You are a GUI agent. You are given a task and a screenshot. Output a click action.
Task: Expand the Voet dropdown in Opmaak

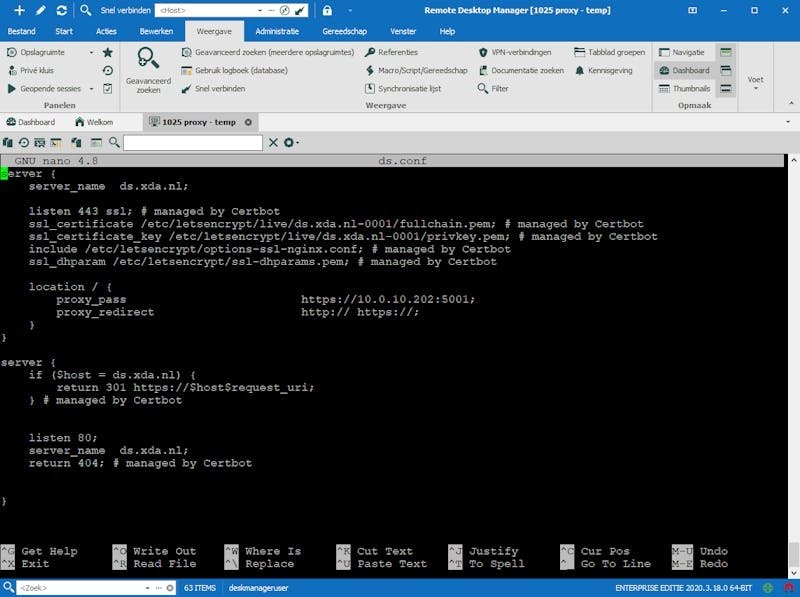pos(756,84)
